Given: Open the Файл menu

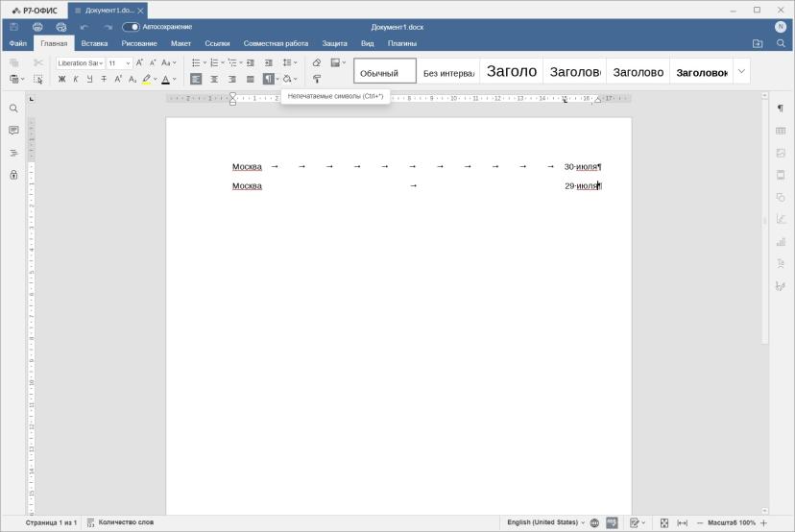Looking at the screenshot, I should [17, 43].
